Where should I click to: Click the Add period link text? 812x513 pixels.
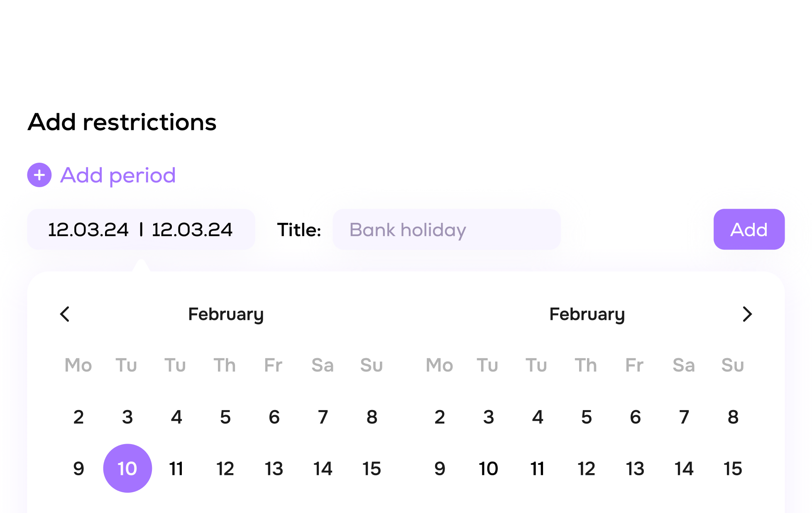[x=118, y=175]
